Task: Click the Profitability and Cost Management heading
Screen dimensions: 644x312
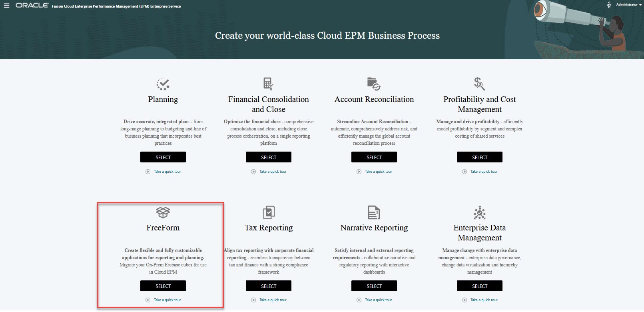Action: click(480, 104)
